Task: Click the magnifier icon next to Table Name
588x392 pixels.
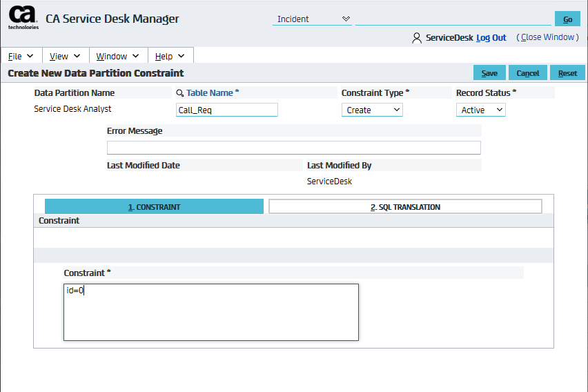Action: [x=179, y=93]
